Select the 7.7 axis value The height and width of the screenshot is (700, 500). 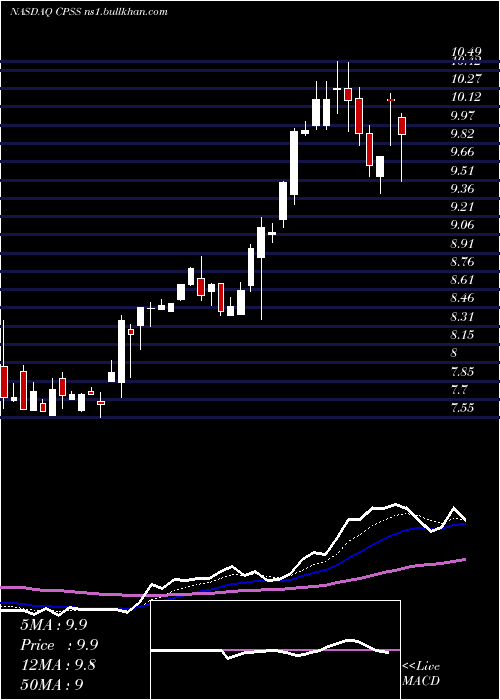(x=460, y=390)
